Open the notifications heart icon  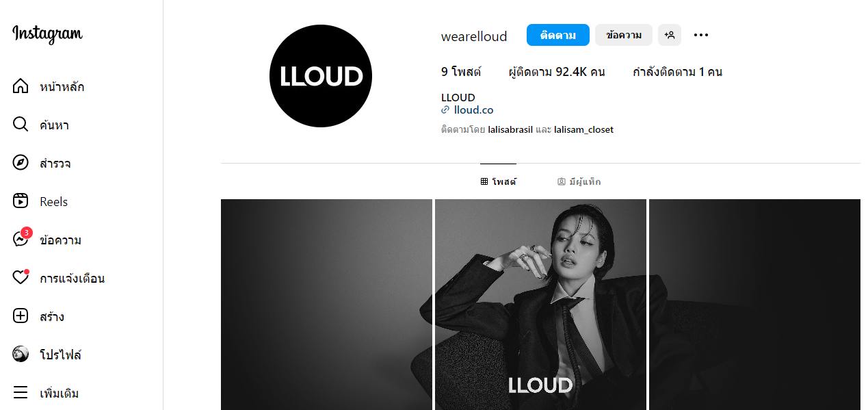pyautogui.click(x=21, y=278)
